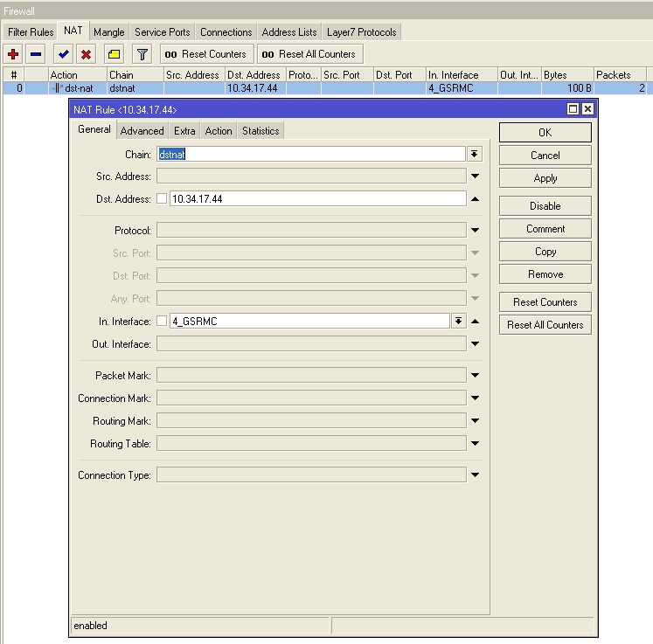Select the NAT tab
653x644 pixels.
(73, 31)
